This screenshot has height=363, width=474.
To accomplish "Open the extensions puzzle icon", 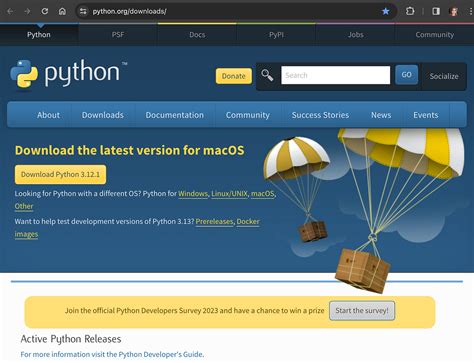I will click(410, 11).
